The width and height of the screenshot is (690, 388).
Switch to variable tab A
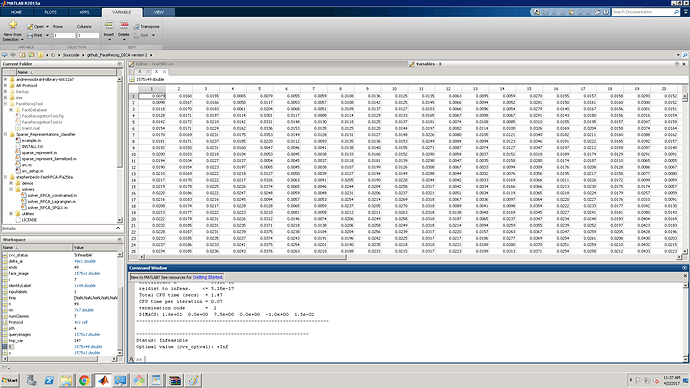140,72
